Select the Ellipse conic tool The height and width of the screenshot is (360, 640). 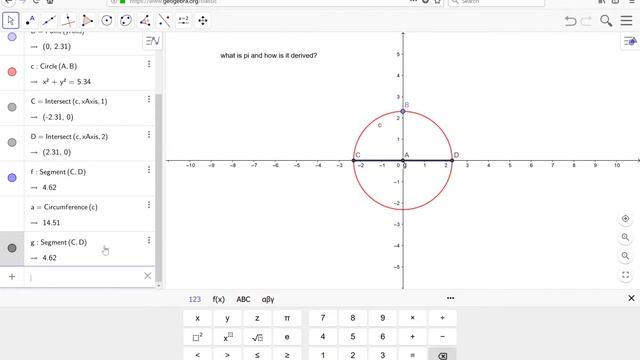126,20
